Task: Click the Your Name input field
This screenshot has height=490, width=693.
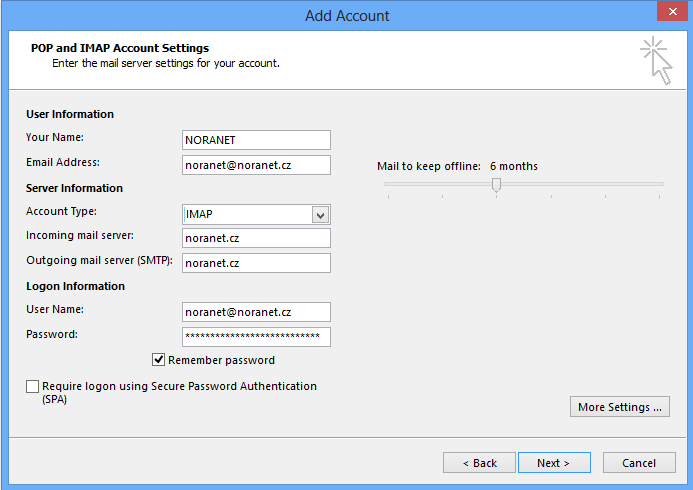Action: [x=256, y=140]
